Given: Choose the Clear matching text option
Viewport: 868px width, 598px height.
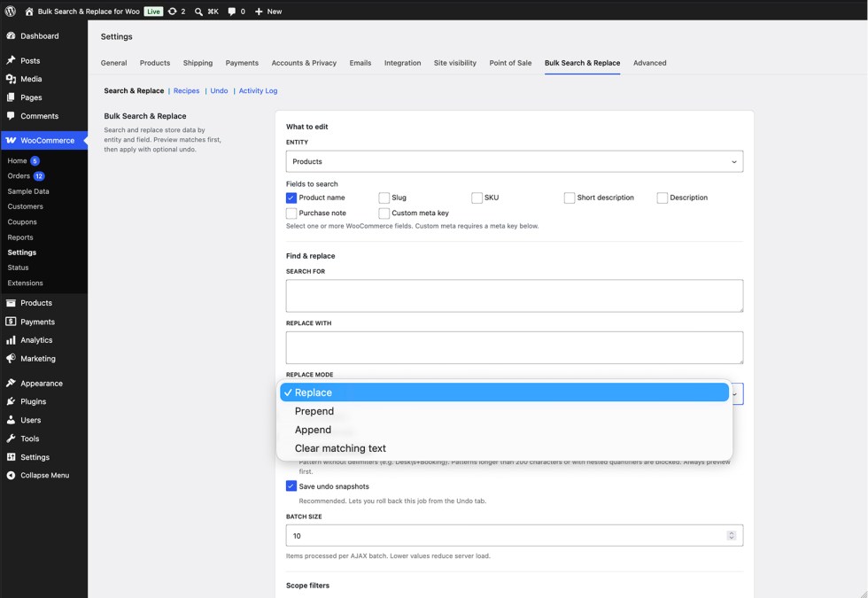Looking at the screenshot, I should pos(504,448).
